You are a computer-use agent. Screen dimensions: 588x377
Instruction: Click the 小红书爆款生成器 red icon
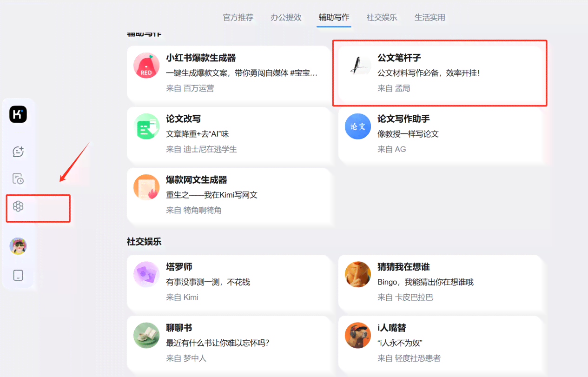pyautogui.click(x=146, y=66)
